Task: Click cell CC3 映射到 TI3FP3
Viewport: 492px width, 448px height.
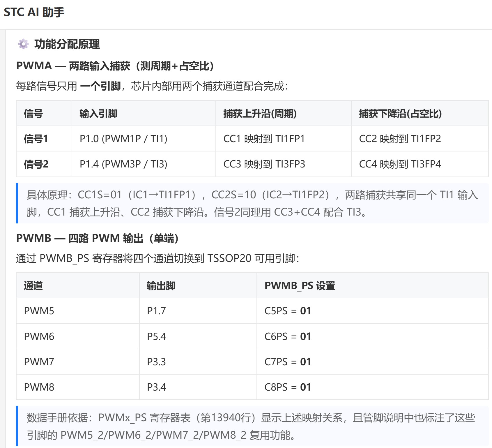Action: [284, 164]
